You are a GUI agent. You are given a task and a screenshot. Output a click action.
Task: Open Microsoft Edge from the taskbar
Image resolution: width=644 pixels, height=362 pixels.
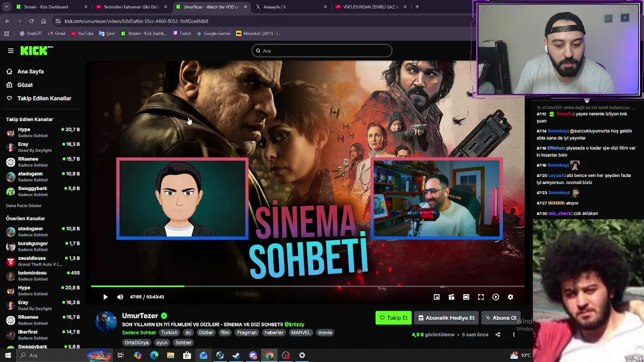click(154, 355)
